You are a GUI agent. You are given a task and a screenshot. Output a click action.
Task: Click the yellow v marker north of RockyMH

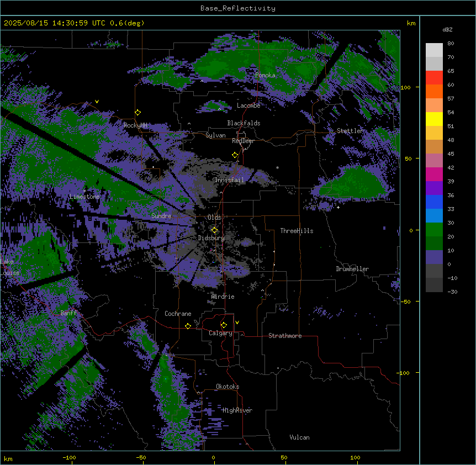tap(97, 102)
